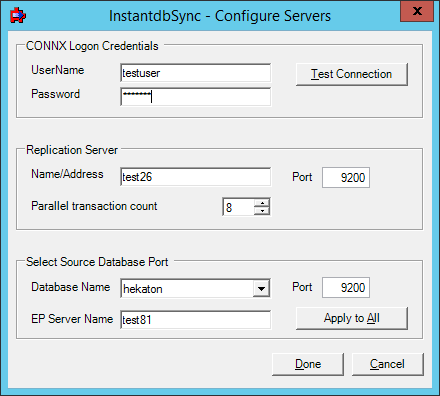The image size is (440, 396).
Task: Click the Source Database Port field
Action: tap(346, 287)
